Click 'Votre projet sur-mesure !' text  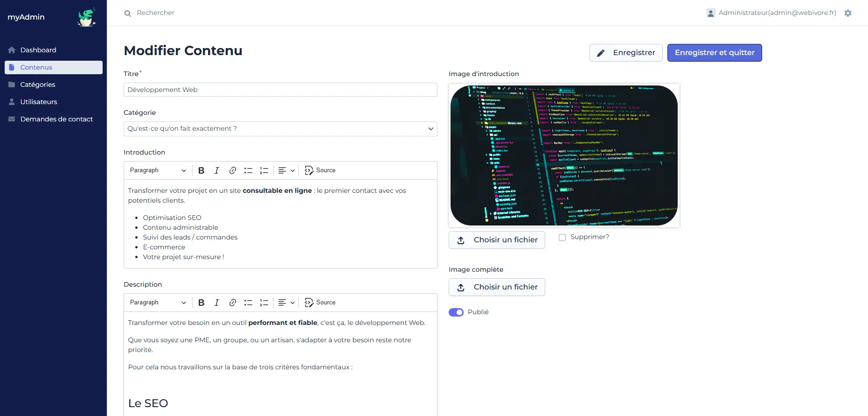(x=183, y=257)
